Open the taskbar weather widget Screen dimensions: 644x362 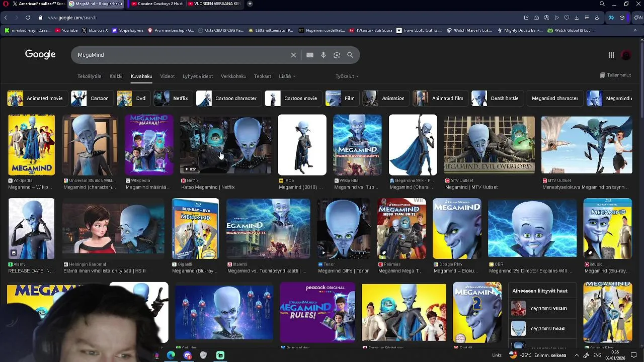pyautogui.click(x=539, y=355)
